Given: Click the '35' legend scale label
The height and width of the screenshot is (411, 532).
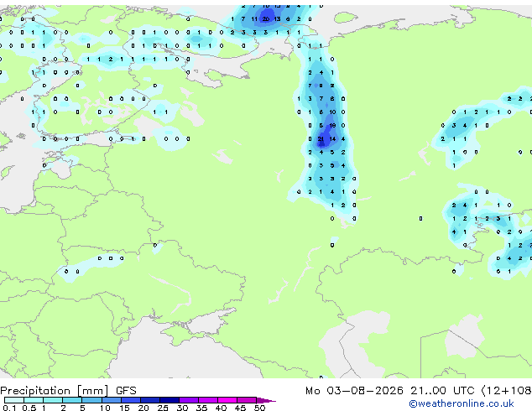Looking at the screenshot, I should tap(201, 408).
